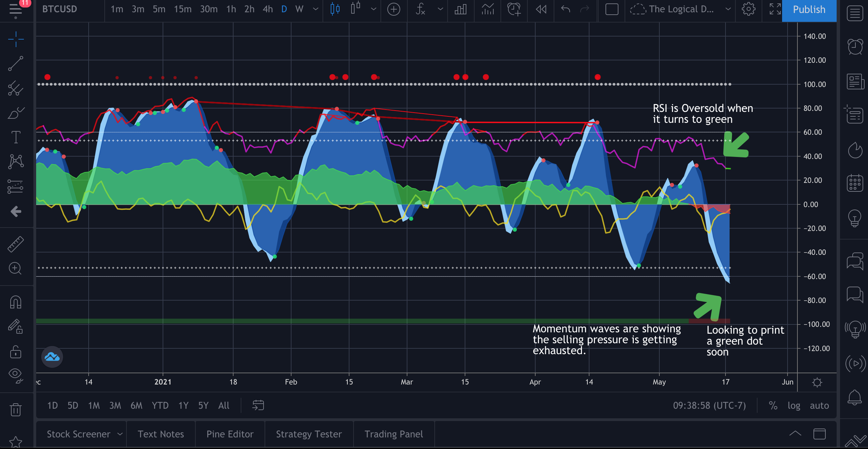Open the news panel icon
868x449 pixels.
(855, 81)
